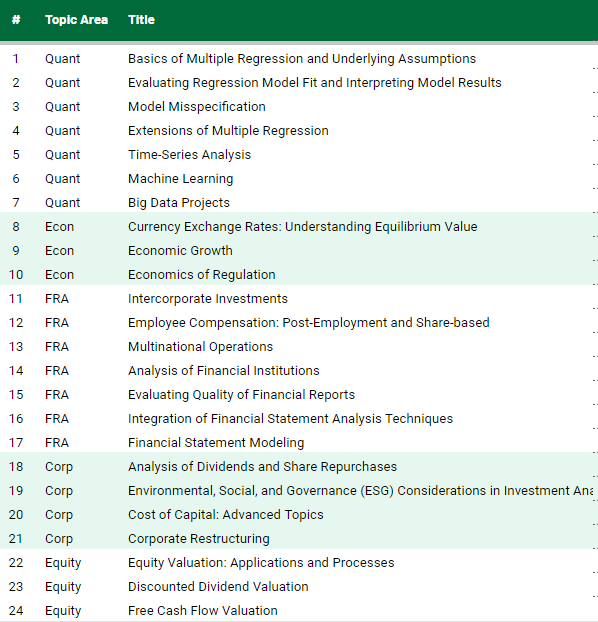
Task: Click the 'Economics of Regulation' title
Action: point(202,275)
